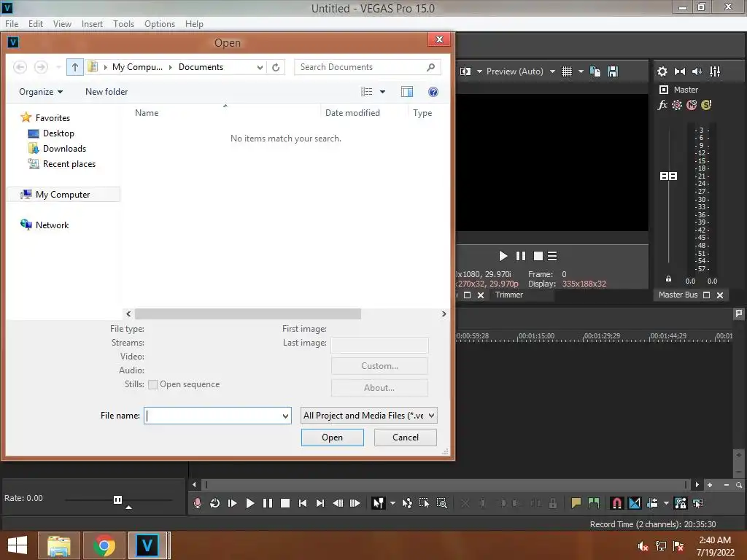This screenshot has height=560, width=747.
Task: Launch Chrome from the taskbar
Action: pyautogui.click(x=104, y=545)
